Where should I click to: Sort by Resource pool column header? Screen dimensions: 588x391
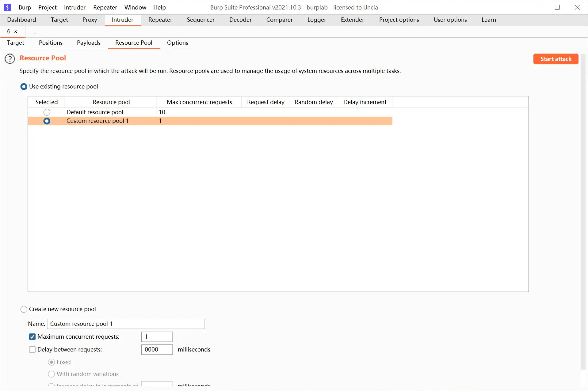111,102
